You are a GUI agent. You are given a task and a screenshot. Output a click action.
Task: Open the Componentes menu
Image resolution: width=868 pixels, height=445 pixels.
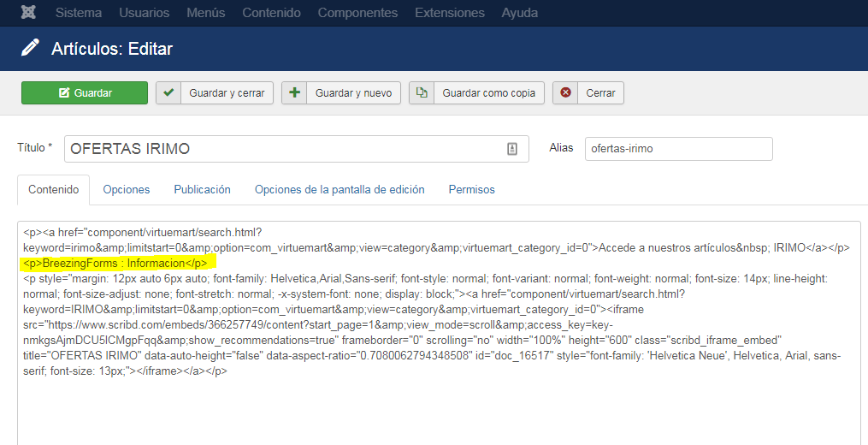point(357,13)
